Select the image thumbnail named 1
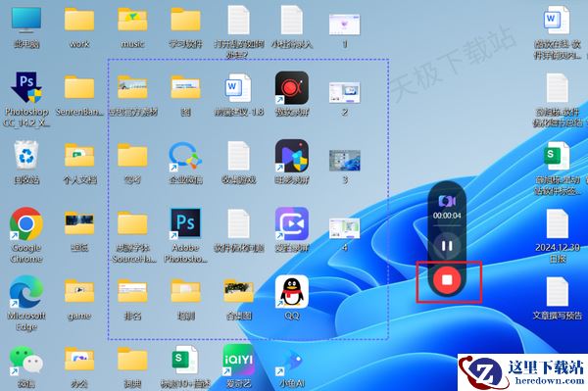The width and height of the screenshot is (588, 391). [345, 24]
